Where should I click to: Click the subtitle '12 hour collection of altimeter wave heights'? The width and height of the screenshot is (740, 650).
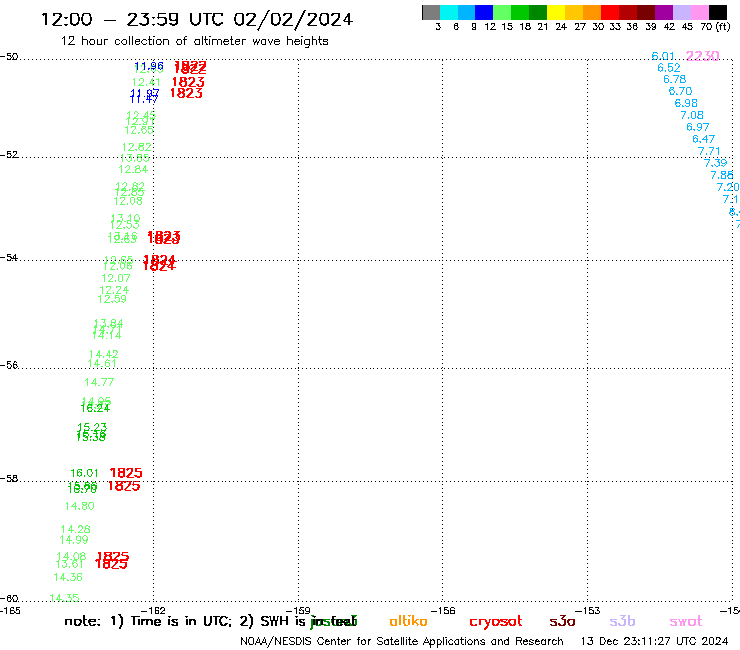pos(194,41)
